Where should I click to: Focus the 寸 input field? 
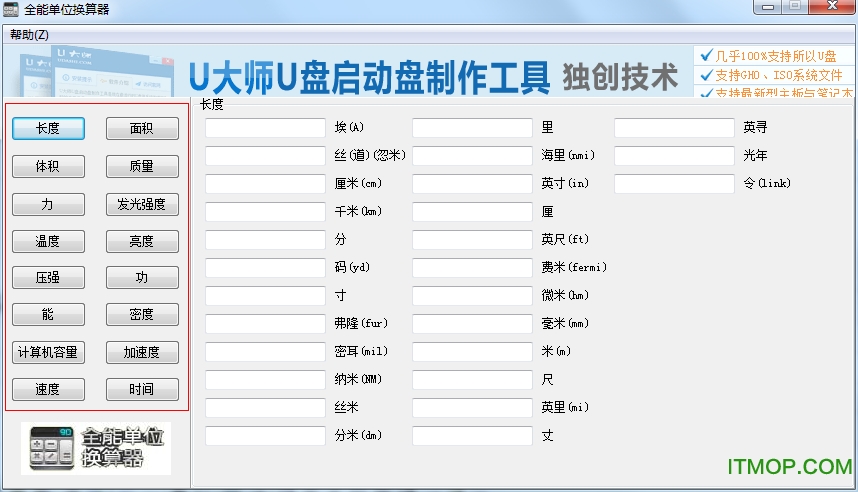[265, 296]
